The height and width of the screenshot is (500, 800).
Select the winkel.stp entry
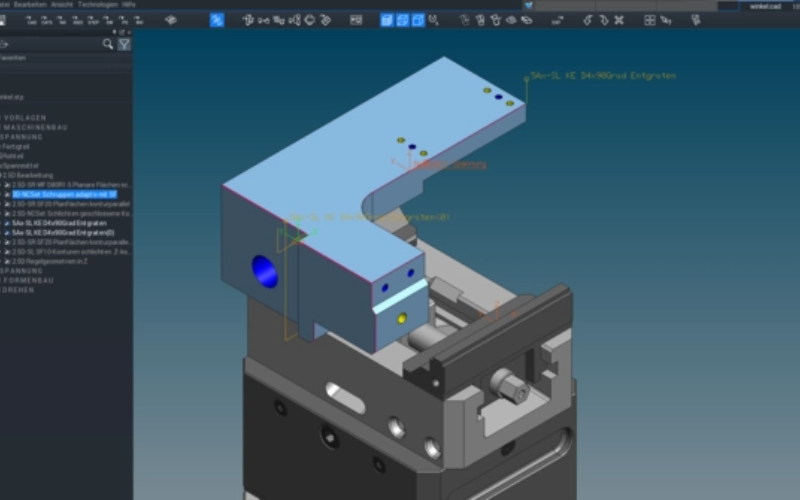point(12,97)
